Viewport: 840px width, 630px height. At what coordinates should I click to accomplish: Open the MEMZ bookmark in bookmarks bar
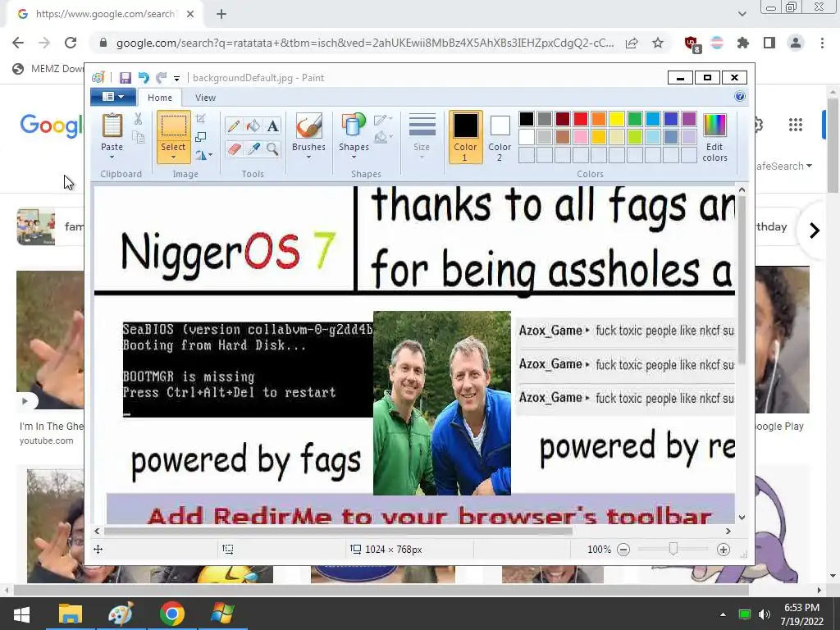coord(48,69)
